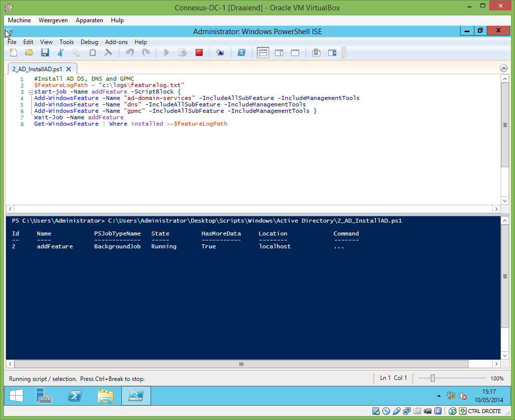Open a script with the folder toolbar icon
Viewport: 515px width, 420px height.
[29, 52]
